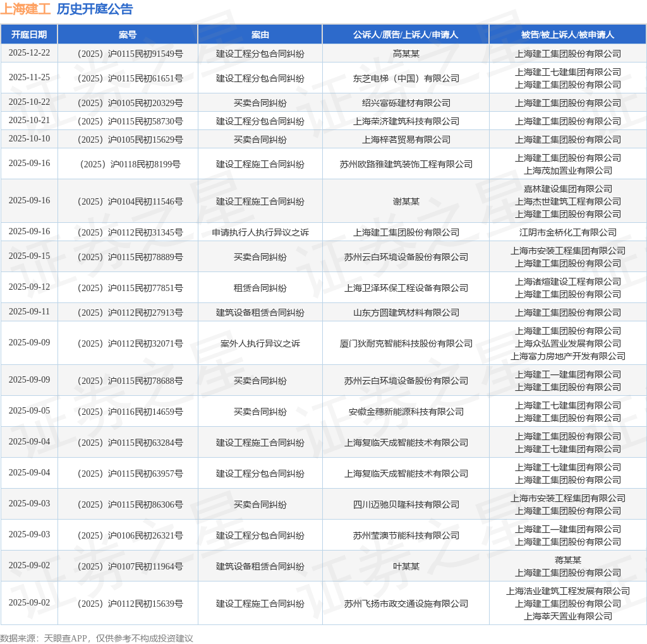Click defendant 嘉林建设集团有限公司

568,189
